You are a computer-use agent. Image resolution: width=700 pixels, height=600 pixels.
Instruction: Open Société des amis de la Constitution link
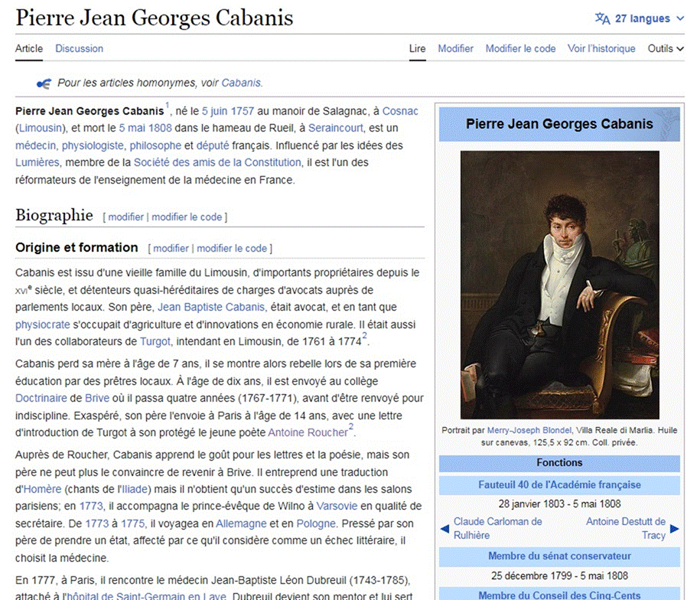[x=217, y=162]
